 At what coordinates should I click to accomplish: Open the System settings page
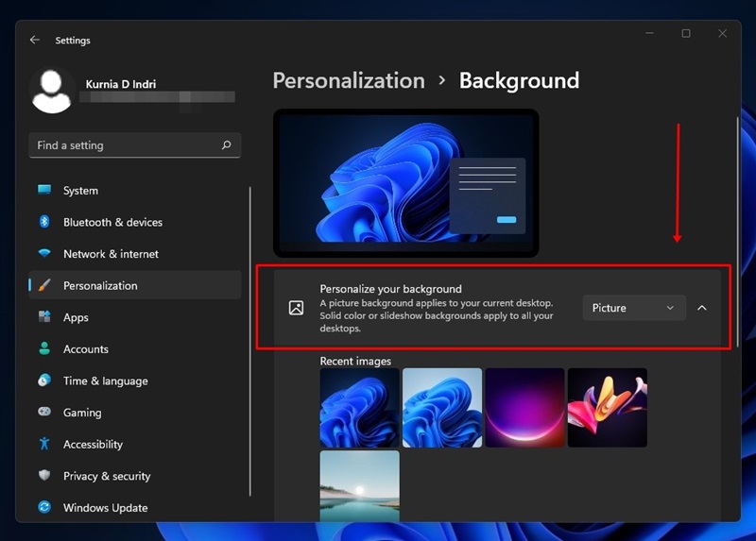(135, 191)
